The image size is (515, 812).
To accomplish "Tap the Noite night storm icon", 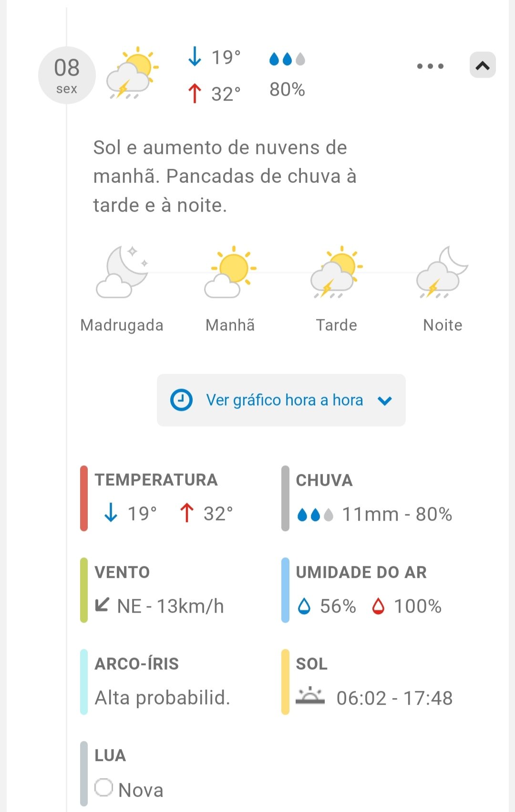I will coord(442,272).
